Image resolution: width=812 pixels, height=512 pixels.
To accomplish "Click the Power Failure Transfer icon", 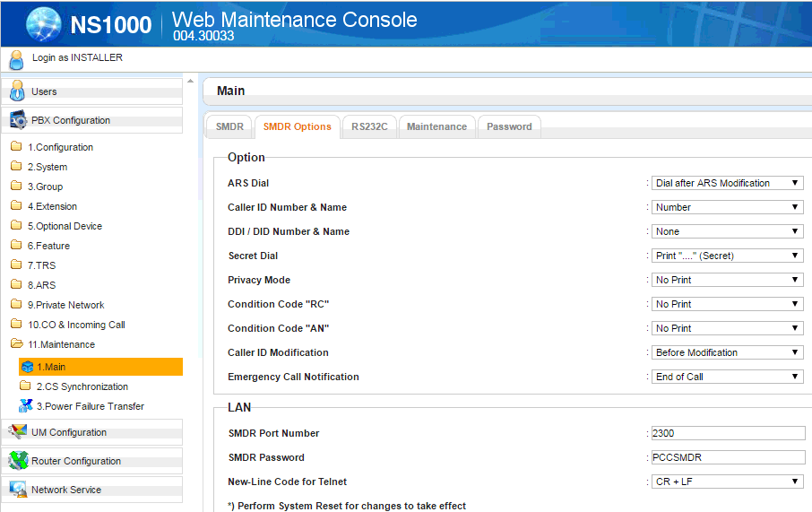I will click(26, 406).
